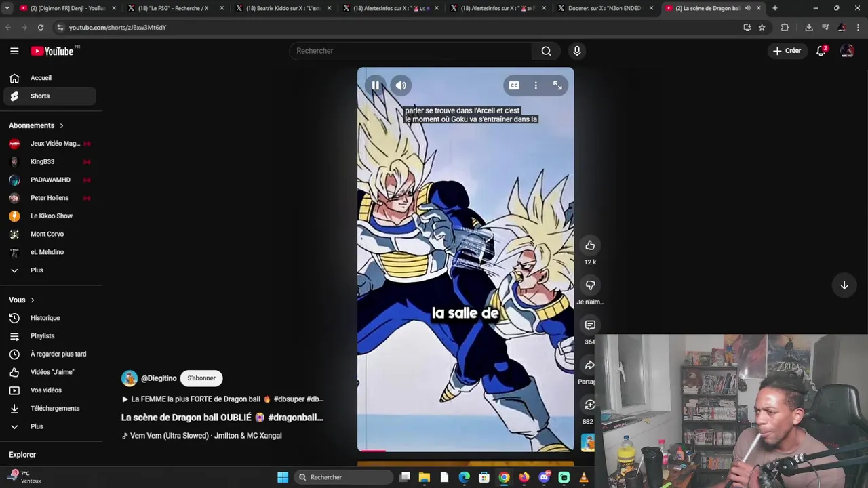868x488 pixels.
Task: Open À regarder plus tard
Action: click(50, 354)
